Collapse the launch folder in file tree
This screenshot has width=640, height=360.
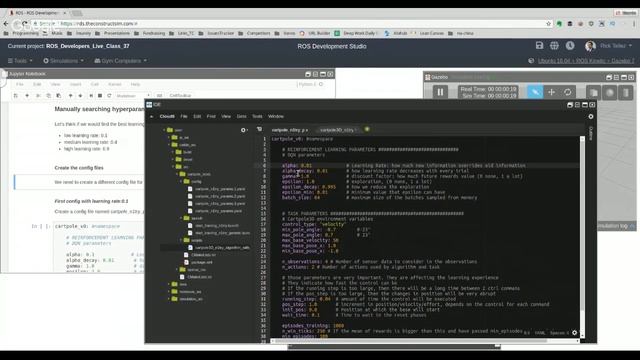(181, 218)
